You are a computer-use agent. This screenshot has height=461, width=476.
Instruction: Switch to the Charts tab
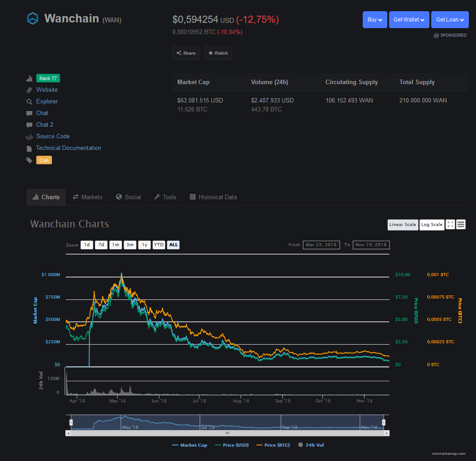pos(46,197)
